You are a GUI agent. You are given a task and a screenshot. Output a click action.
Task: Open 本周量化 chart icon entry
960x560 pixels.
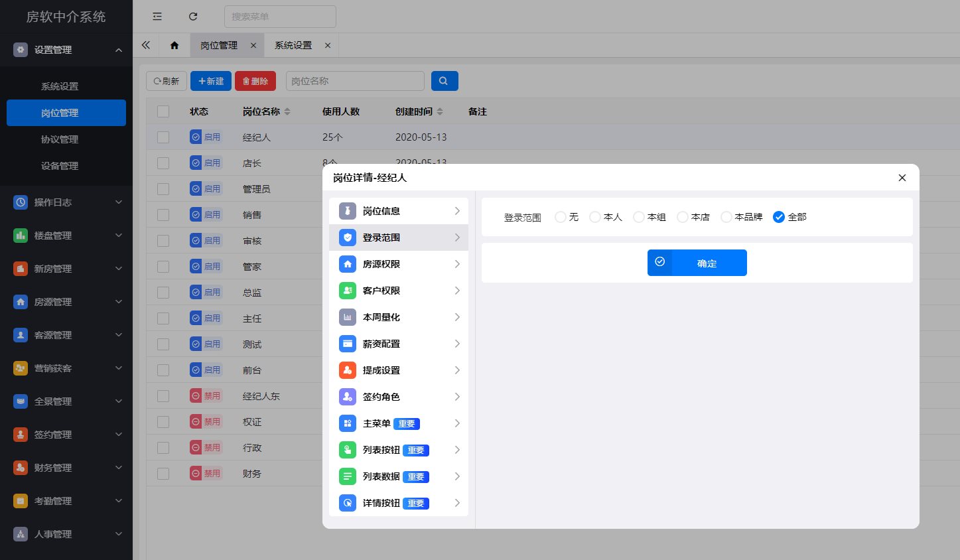click(348, 317)
